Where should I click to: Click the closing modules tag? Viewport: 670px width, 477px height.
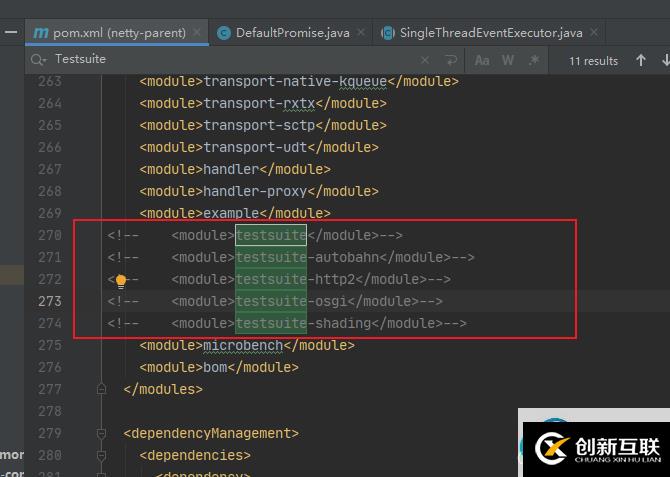click(163, 389)
